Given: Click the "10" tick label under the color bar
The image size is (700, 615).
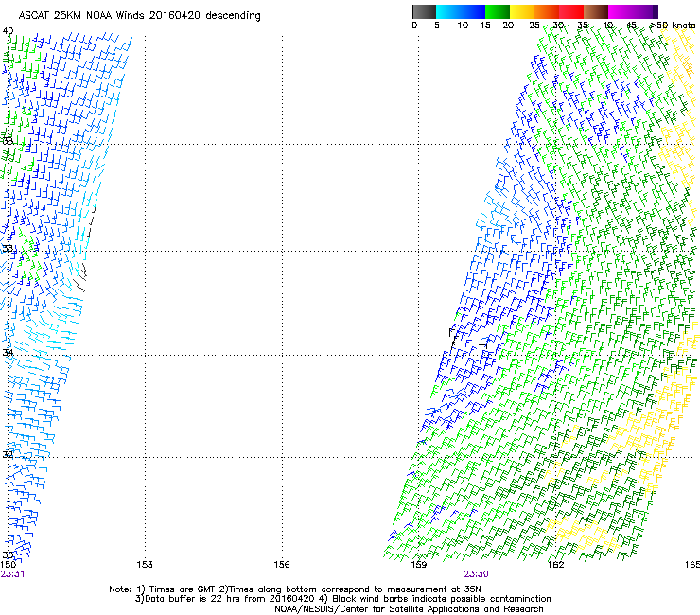Looking at the screenshot, I should click(x=463, y=25).
